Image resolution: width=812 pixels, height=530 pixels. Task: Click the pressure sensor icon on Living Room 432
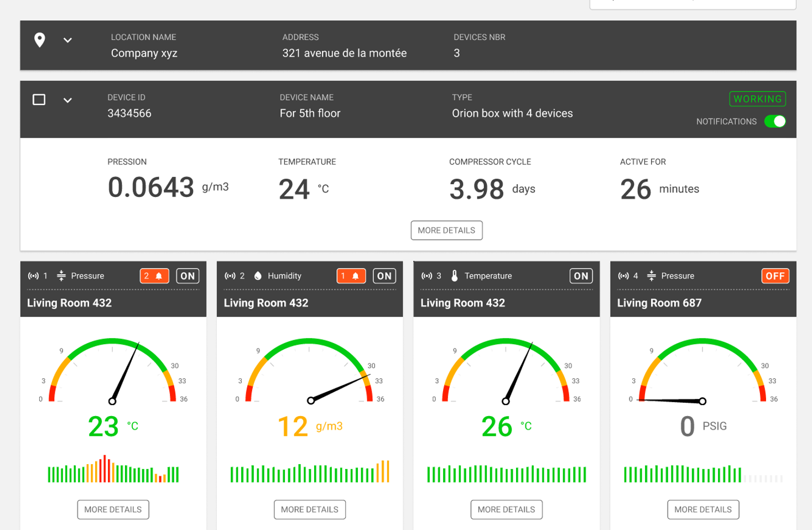coord(61,276)
